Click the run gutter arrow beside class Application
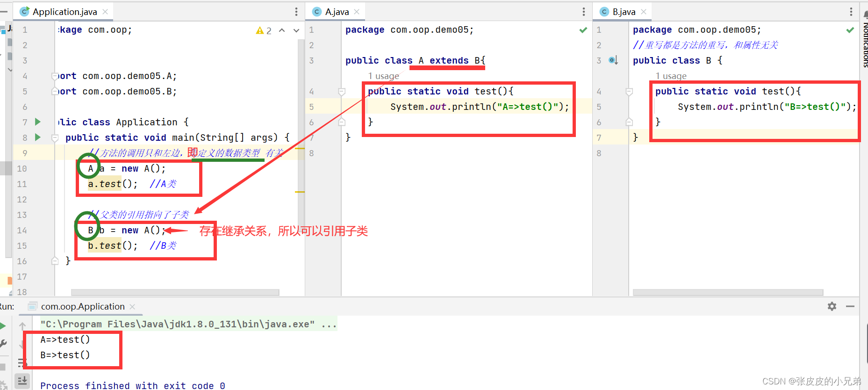868x390 pixels. click(38, 122)
